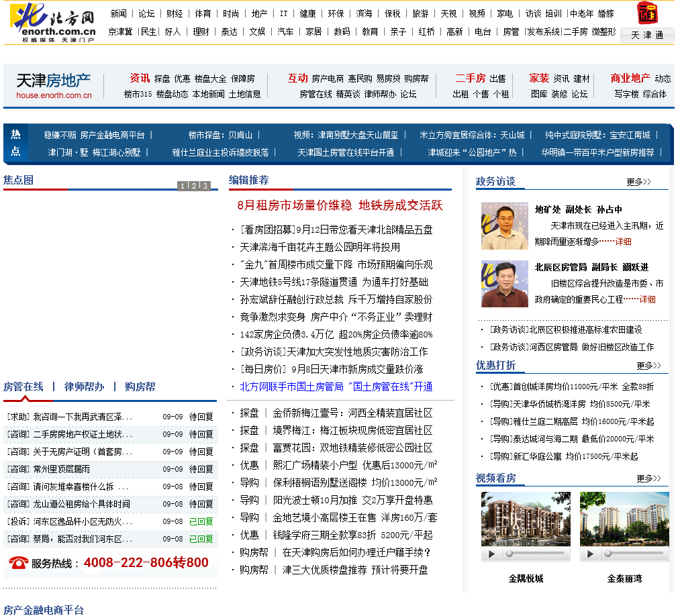This screenshot has height=616, width=678.
Task: Open the red 资讯 section link
Action: (x=140, y=78)
